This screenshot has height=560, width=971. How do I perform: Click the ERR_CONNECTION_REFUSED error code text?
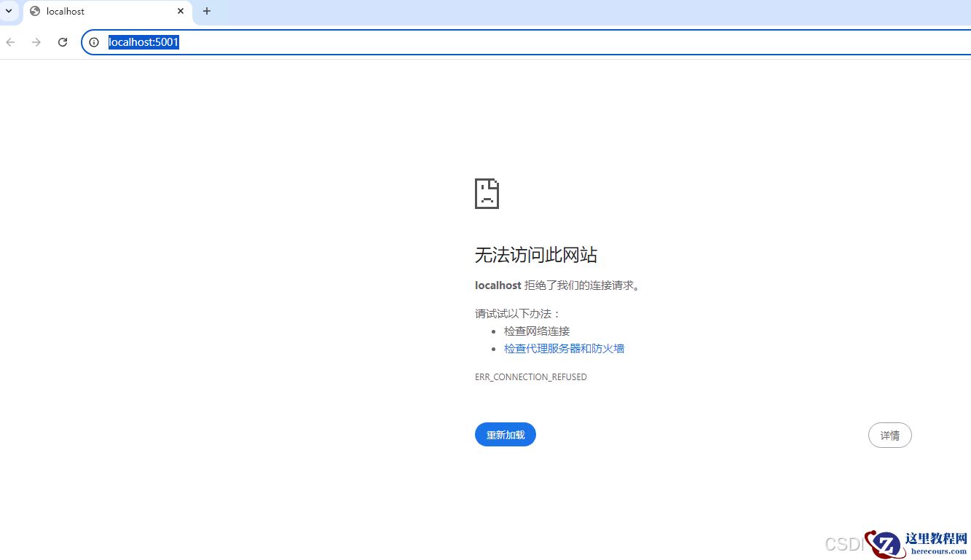pos(530,376)
